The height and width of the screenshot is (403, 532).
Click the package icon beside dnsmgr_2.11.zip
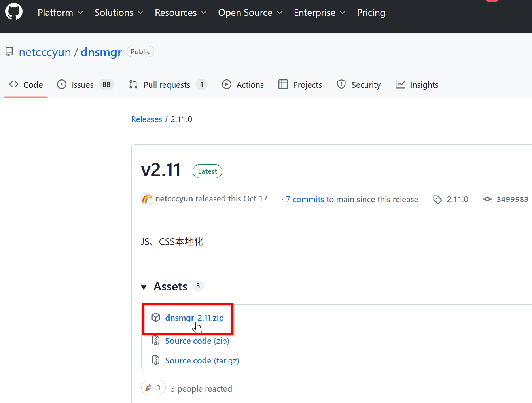(x=156, y=317)
